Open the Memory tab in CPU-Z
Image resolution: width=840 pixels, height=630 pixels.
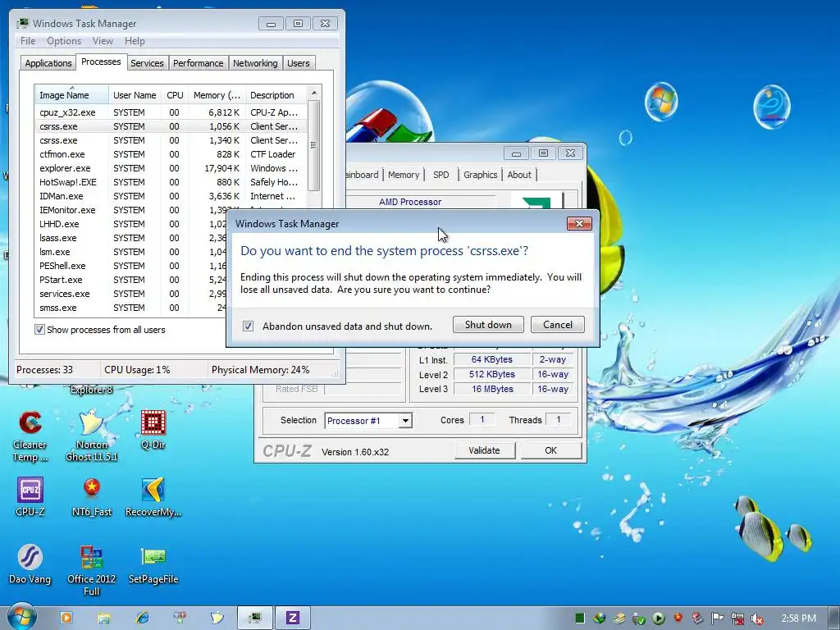point(404,175)
